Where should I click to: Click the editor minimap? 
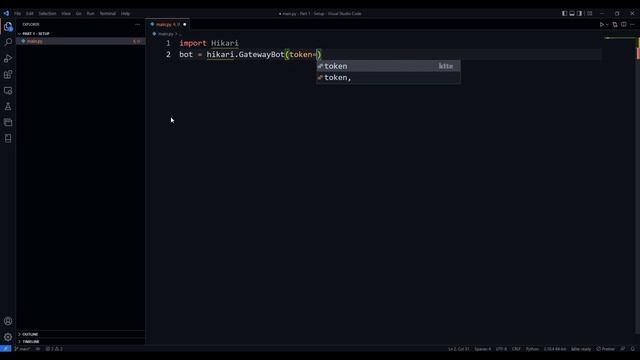[x=619, y=38]
